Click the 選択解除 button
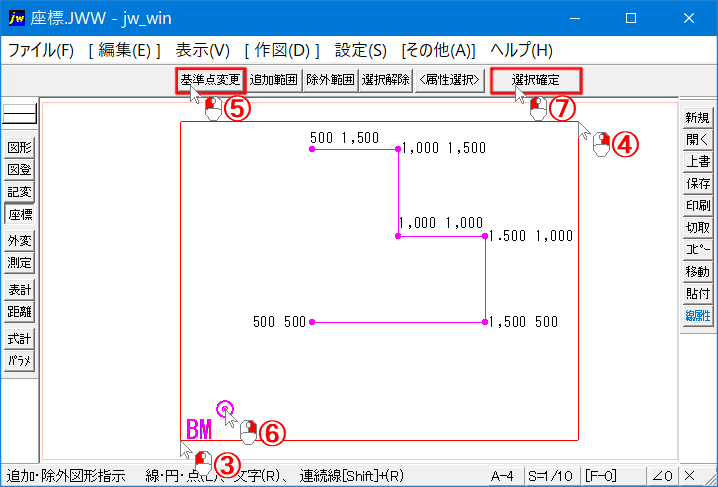This screenshot has width=718, height=487. [x=386, y=81]
